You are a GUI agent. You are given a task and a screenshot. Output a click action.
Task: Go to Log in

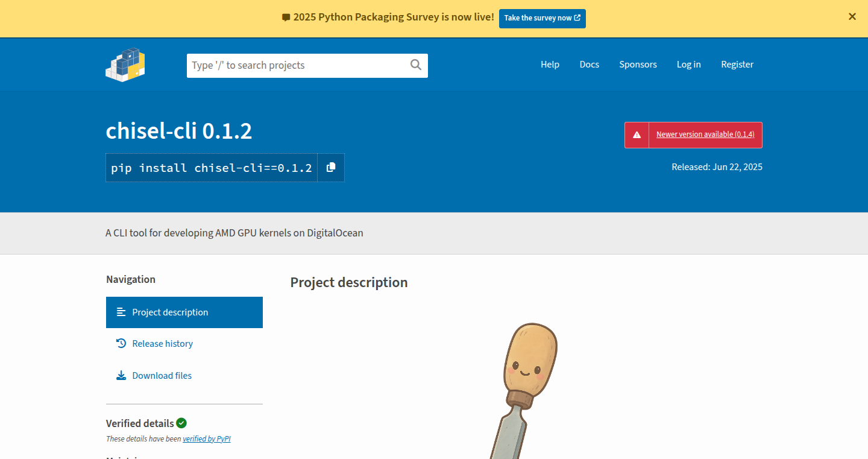point(689,65)
